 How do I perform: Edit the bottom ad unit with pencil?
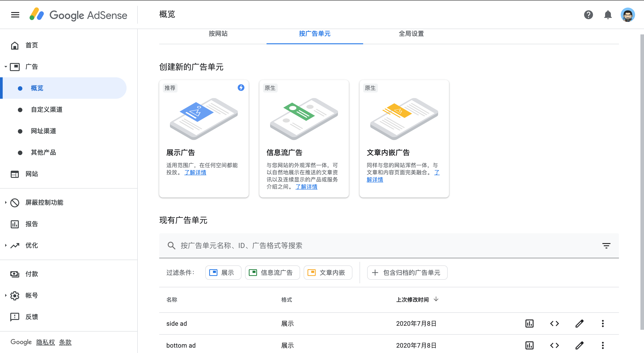[579, 345]
